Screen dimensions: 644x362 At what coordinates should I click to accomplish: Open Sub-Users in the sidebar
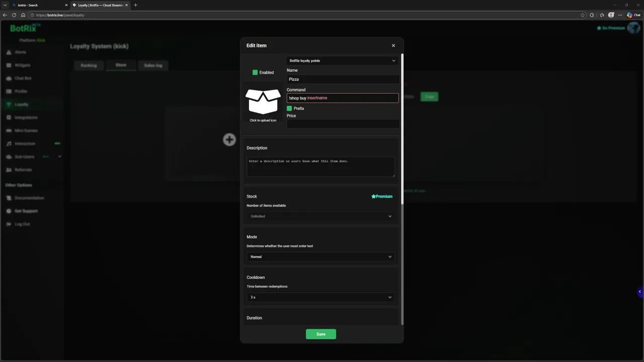(x=24, y=157)
